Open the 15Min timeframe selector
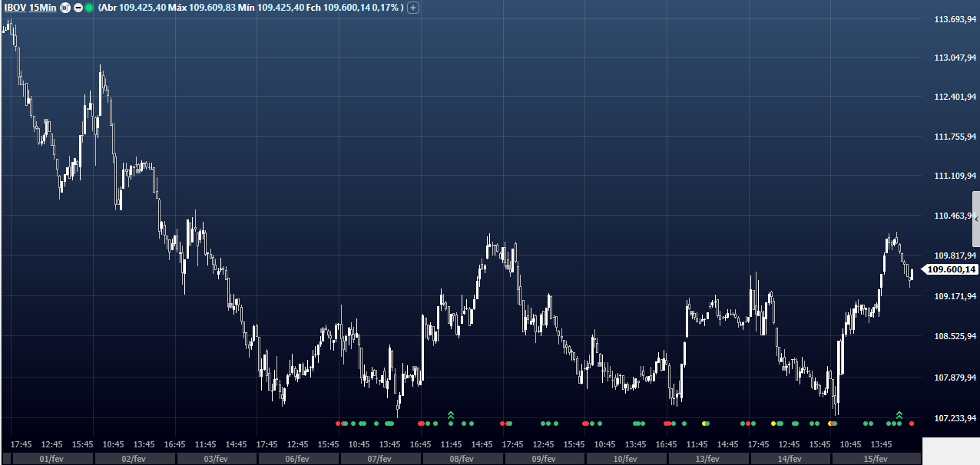The image size is (980, 465). [x=42, y=7]
